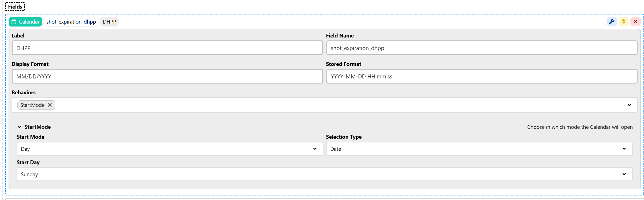Click the Label input containing DHPP
644x200 pixels.
(167, 48)
